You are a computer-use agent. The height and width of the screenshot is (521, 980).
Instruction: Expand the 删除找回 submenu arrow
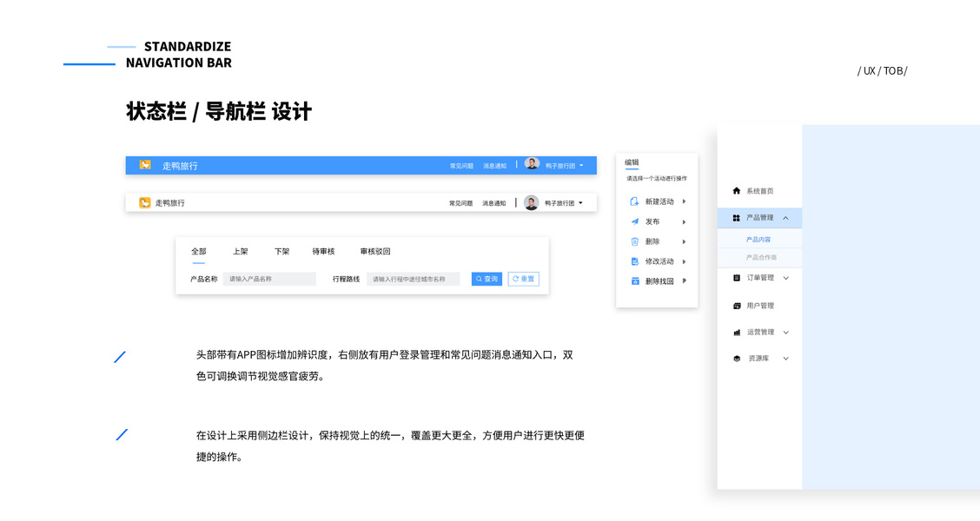685,281
